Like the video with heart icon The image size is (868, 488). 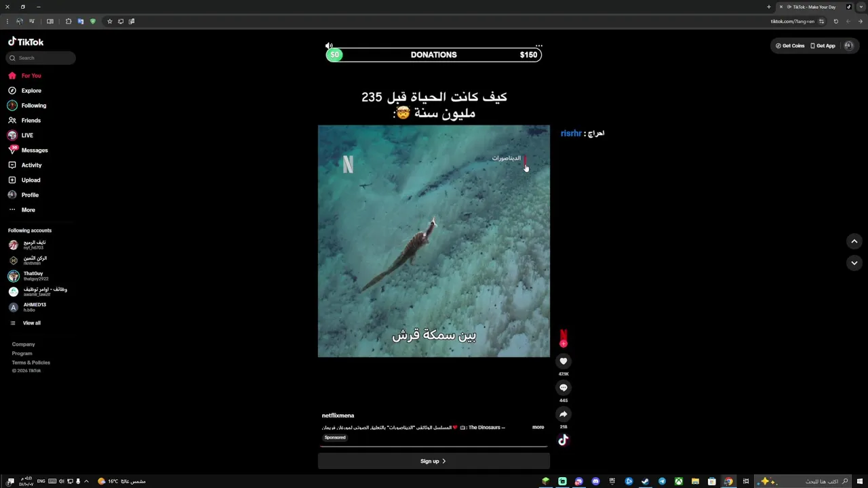tap(563, 361)
